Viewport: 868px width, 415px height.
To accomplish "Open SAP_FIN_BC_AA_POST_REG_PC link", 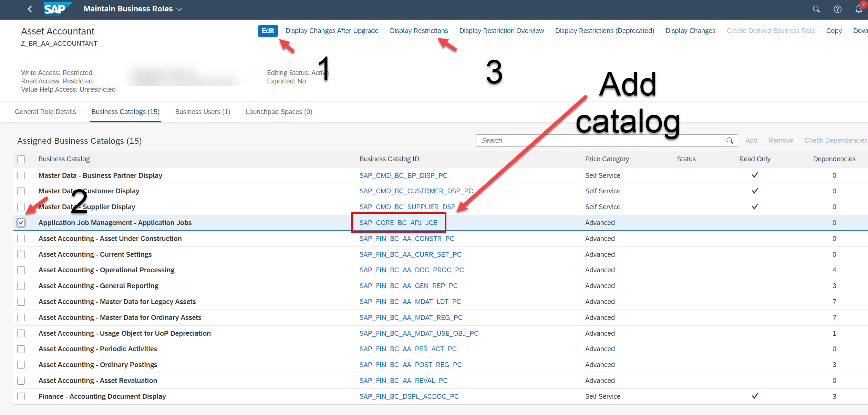I will point(411,365).
